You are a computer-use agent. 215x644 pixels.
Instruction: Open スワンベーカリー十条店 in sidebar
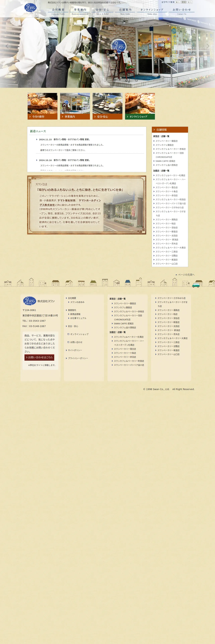166,191
